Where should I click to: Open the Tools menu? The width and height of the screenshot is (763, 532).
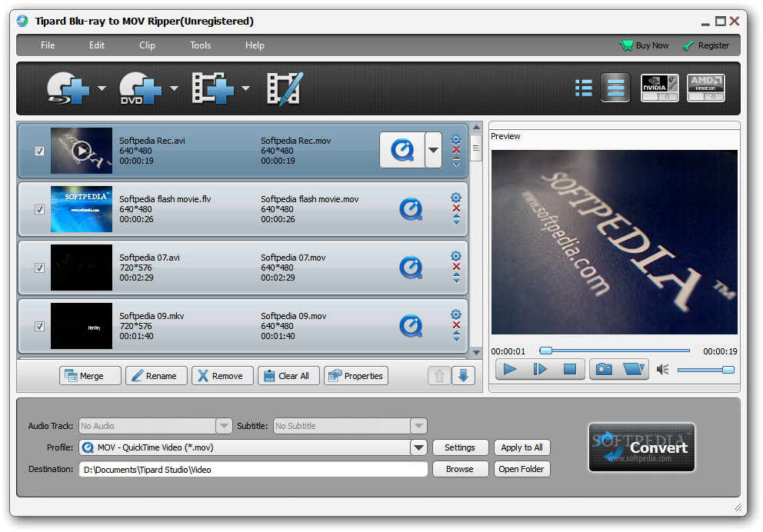(200, 45)
